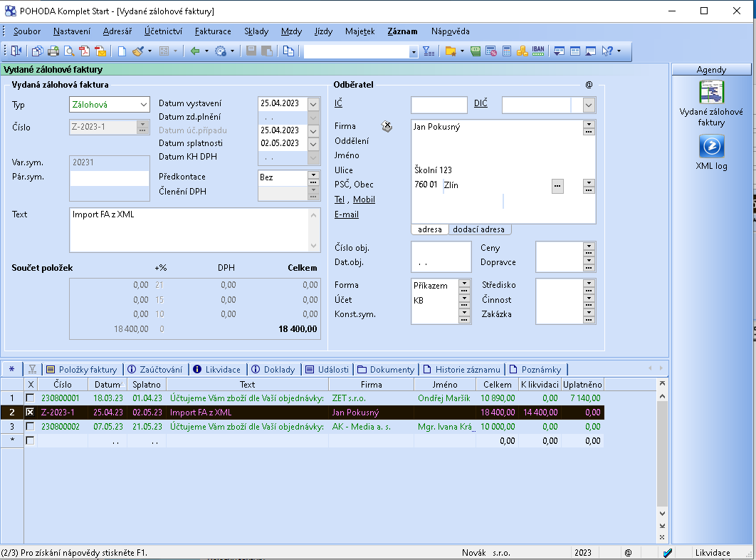Open the Fakturace menu
Image resolution: width=756 pixels, height=560 pixels.
pyautogui.click(x=213, y=31)
